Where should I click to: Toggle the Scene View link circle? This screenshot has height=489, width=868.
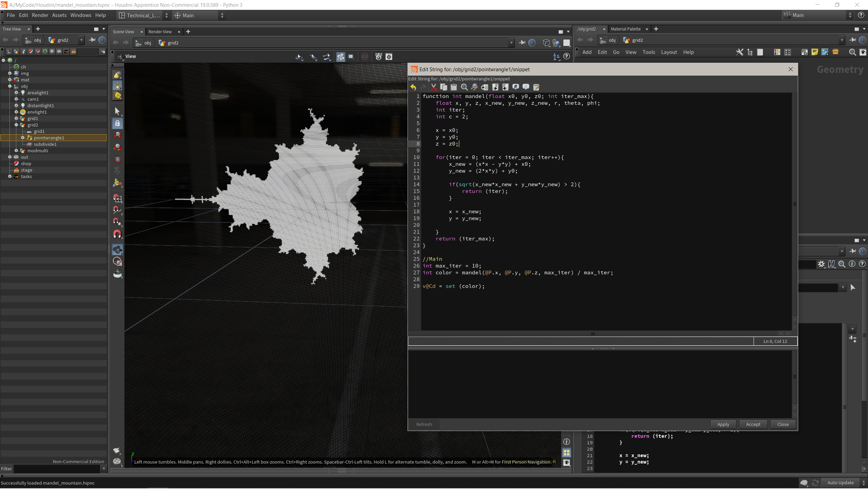pos(532,43)
